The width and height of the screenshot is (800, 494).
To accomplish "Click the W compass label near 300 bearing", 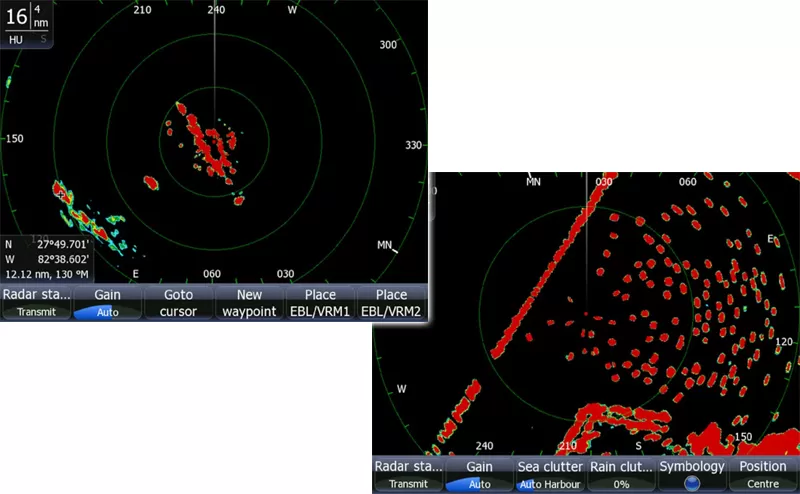I will [x=292, y=10].
